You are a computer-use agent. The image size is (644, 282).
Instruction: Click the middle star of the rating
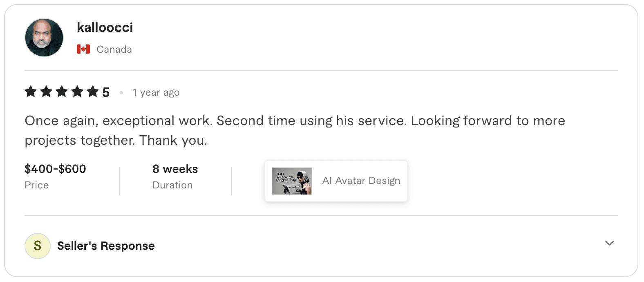coord(61,92)
